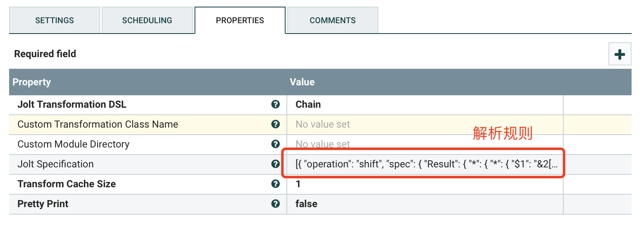Show help for Custom Transformation Class Name
The width and height of the screenshot is (644, 232).
pos(275,124)
